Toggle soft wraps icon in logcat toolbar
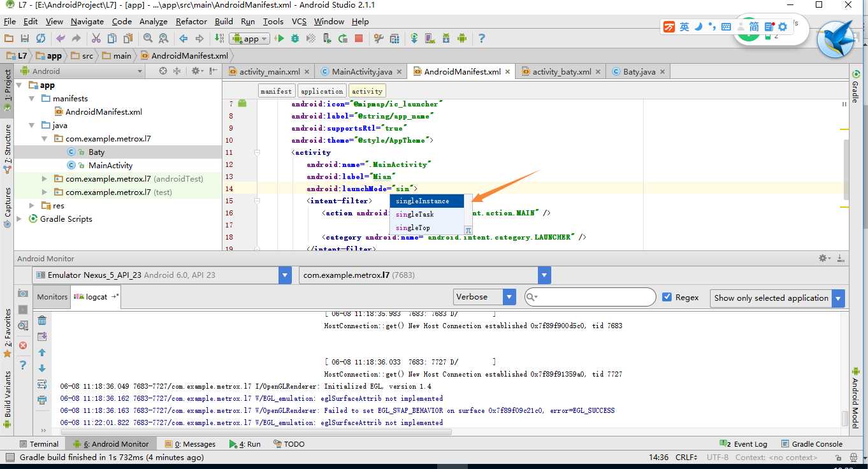The width and height of the screenshot is (868, 469). [42, 384]
